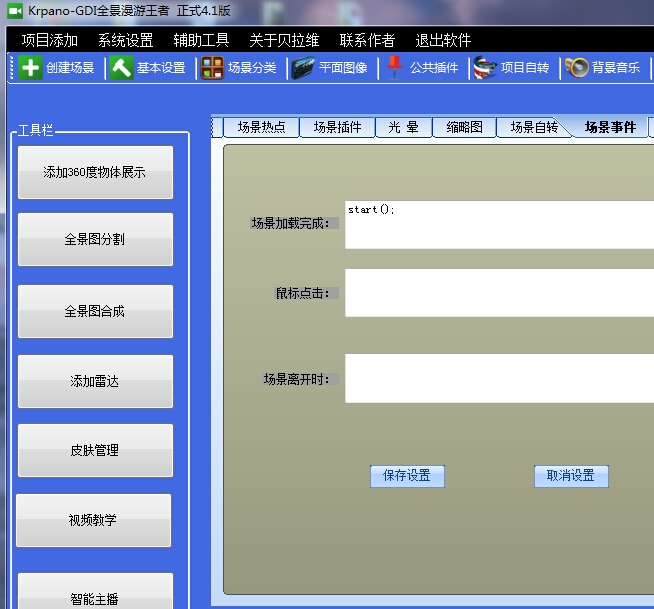654x609 pixels.
Task: Open the 联系作者 menu
Action: tap(367, 40)
